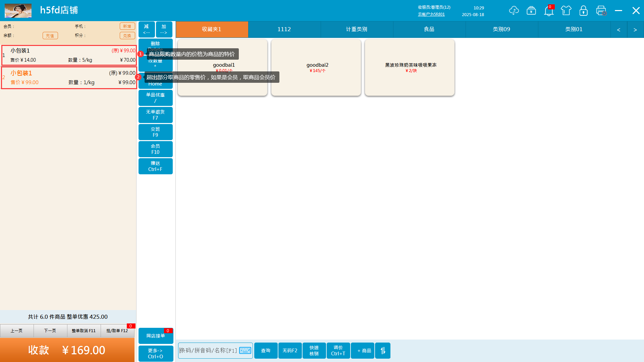Click the barcode search input field

point(209,350)
